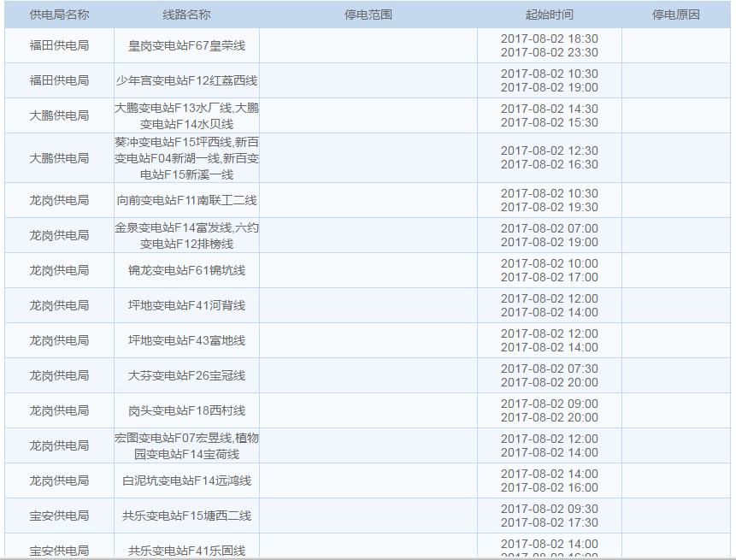Click end time 2017-08-02 15:30
The image size is (736, 560).
(550, 122)
